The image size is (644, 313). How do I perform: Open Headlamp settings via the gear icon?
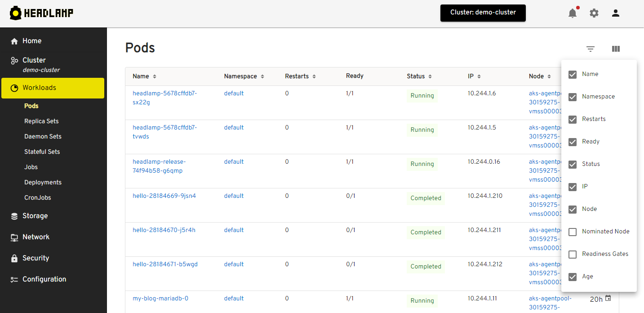594,13
